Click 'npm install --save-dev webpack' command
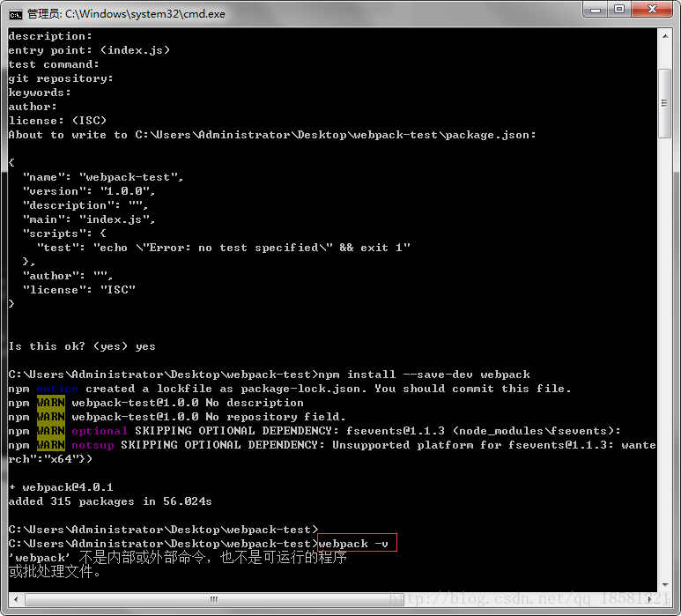This screenshot has width=681, height=616. pyautogui.click(x=424, y=374)
